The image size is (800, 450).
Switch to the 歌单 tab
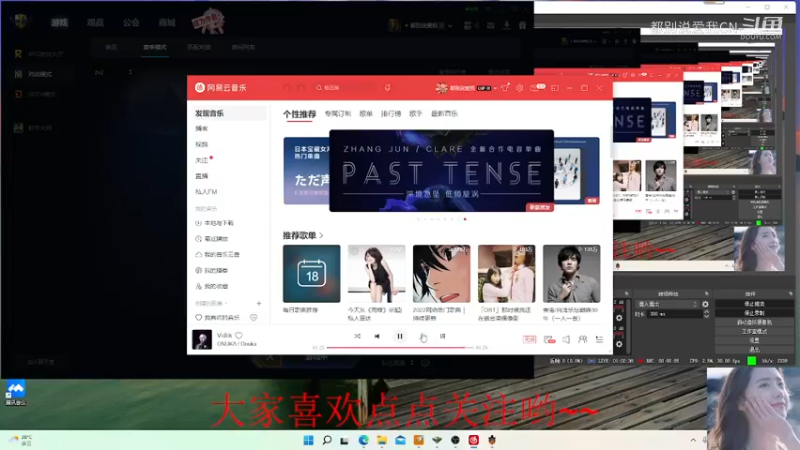tap(366, 114)
